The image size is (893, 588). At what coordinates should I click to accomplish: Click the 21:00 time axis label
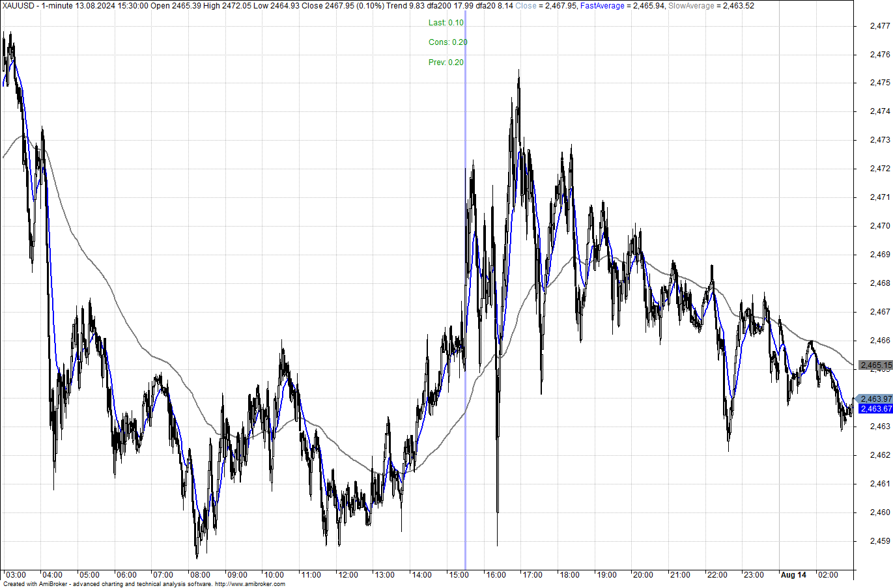(680, 575)
